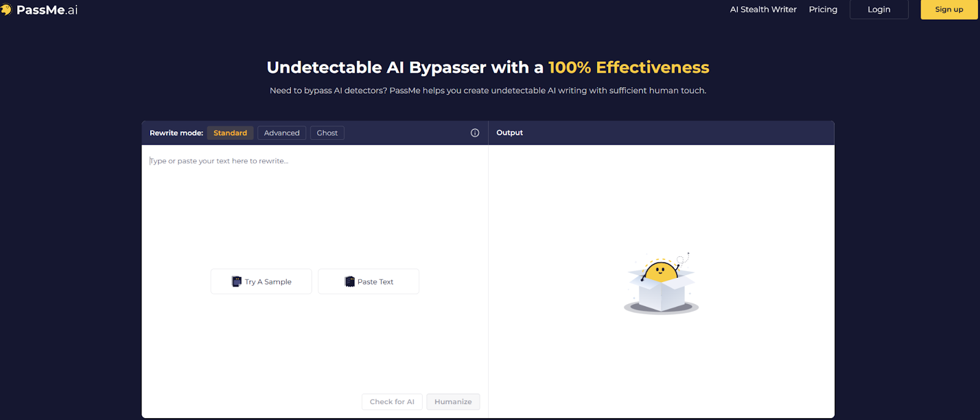Click the yellow Sign up button
Viewport: 980px width, 420px height.
(x=949, y=9)
